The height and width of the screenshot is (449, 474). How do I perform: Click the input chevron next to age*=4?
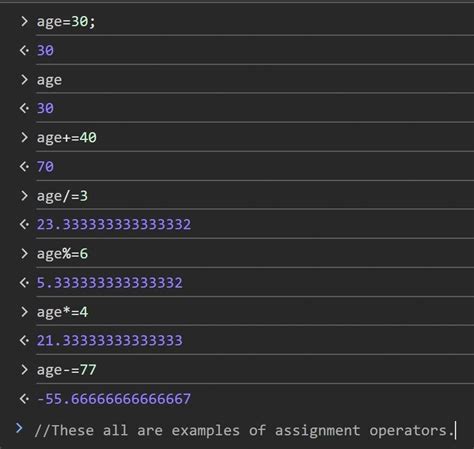pos(24,312)
